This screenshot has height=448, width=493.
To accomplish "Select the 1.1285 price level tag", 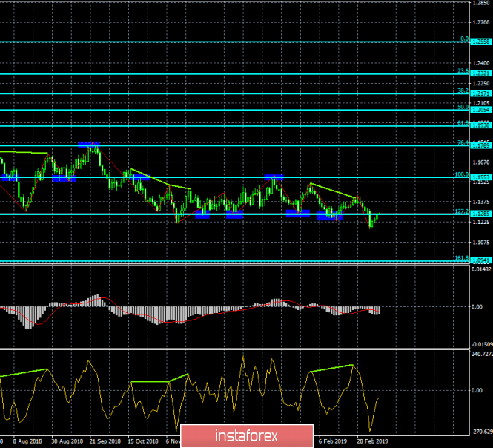I will tap(481, 214).
